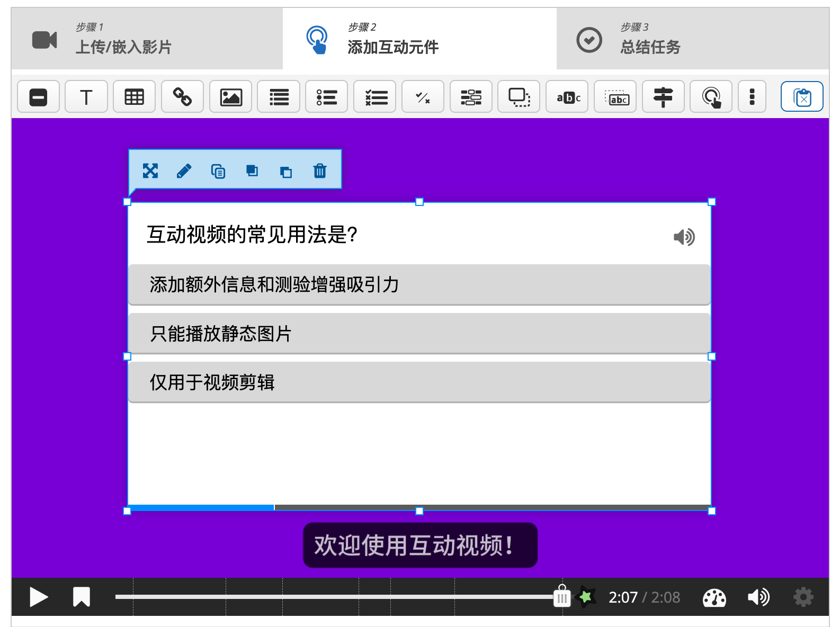Open the step 1 Upload/embed video tab

[x=147, y=39]
